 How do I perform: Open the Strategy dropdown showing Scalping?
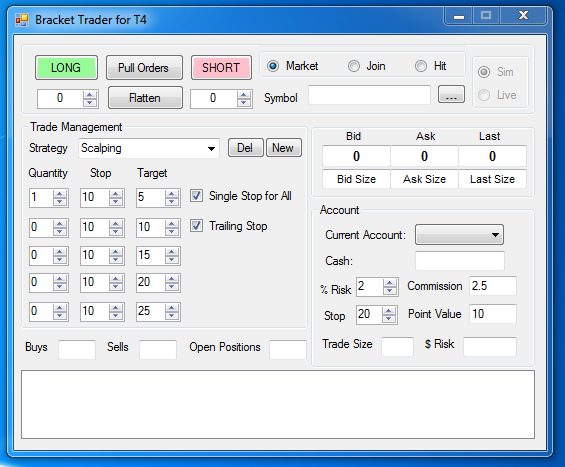[149, 148]
